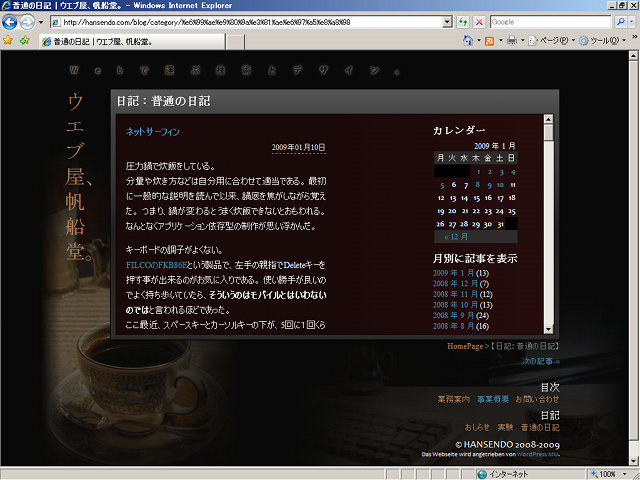Click the RSS feeds icon
The width and height of the screenshot is (640, 480).
[x=490, y=41]
